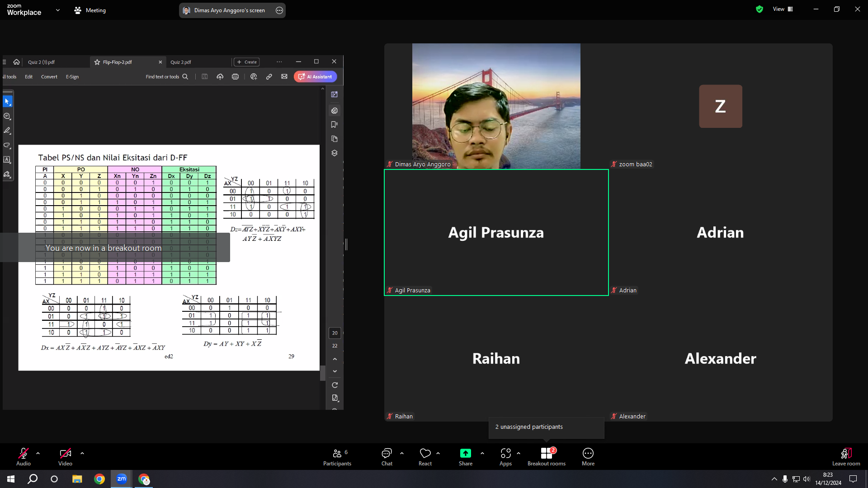Click the Acrobat cloud upload icon
Image resolution: width=868 pixels, height=488 pixels.
click(220, 77)
